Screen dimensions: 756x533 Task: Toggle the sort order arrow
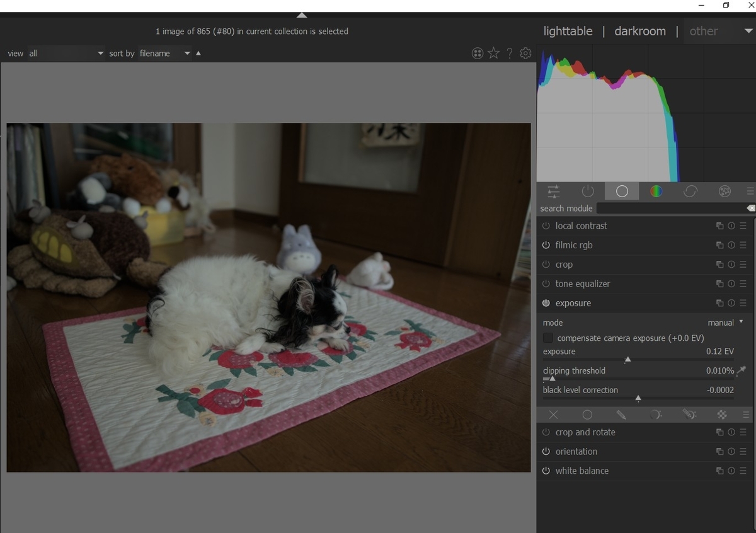pyautogui.click(x=198, y=54)
